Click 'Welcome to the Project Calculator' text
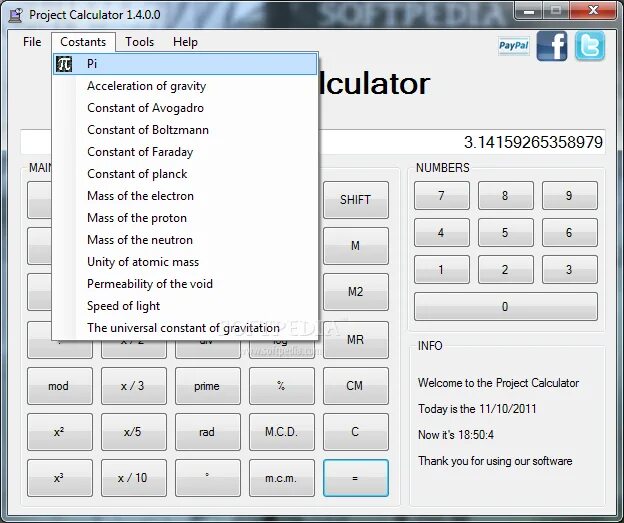 coord(498,383)
